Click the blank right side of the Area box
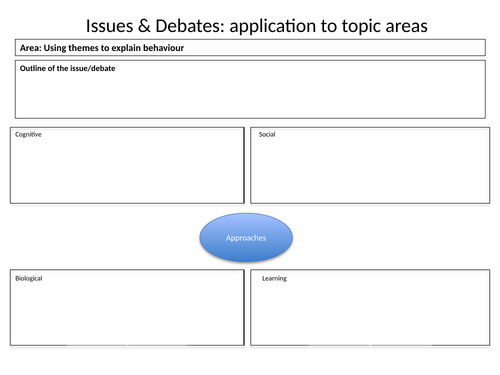Viewport: 500px width, 375px height. (333, 48)
